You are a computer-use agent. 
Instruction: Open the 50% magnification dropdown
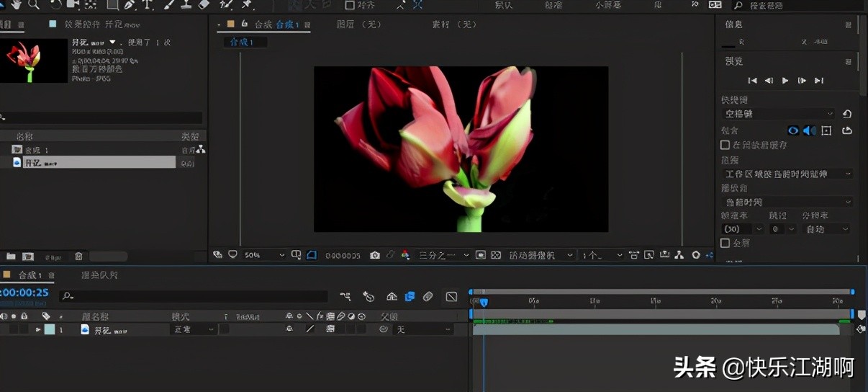click(x=264, y=255)
